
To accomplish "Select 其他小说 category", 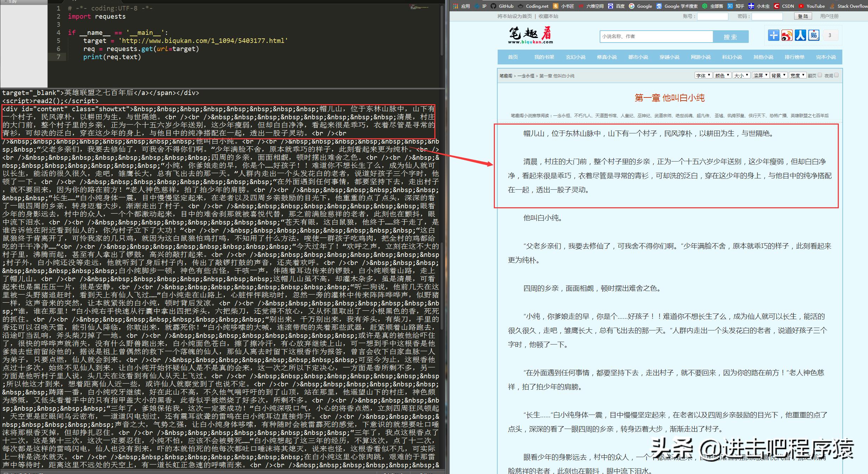I will tap(763, 57).
